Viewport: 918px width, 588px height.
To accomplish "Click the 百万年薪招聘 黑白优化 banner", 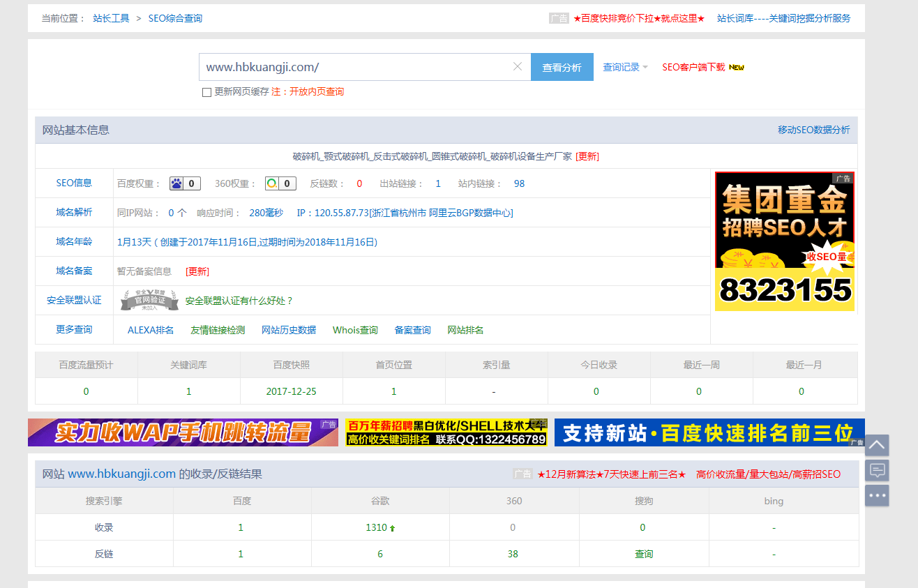I will pyautogui.click(x=446, y=432).
